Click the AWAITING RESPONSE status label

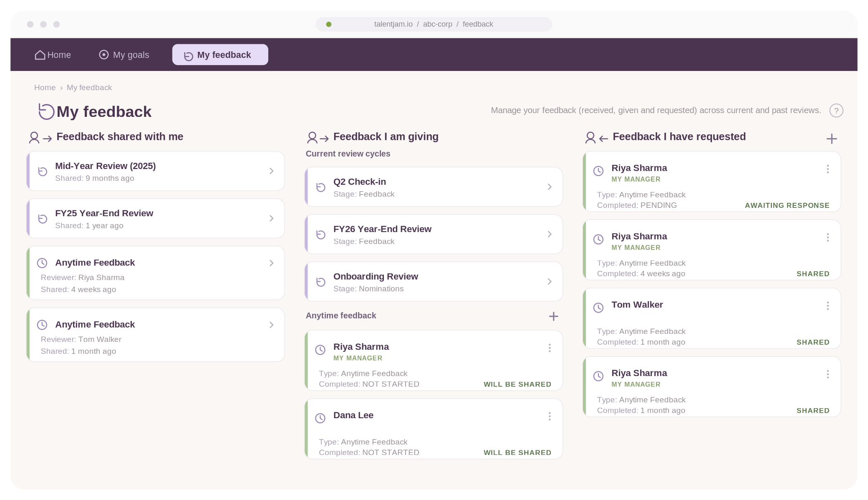(x=787, y=205)
